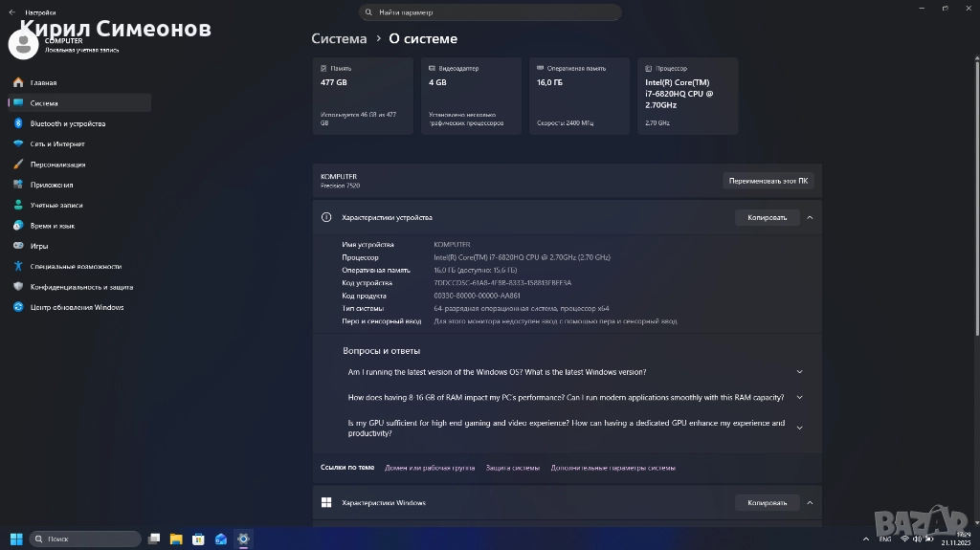Select the Код устройства value text

502,283
